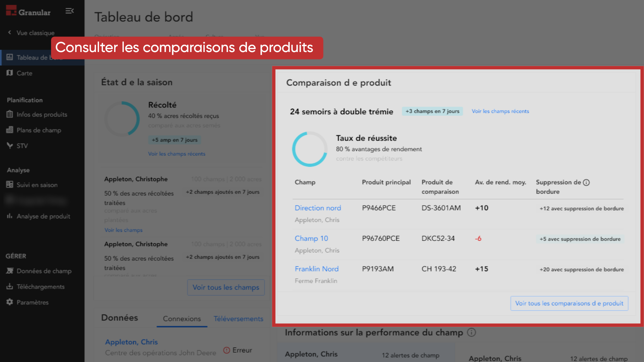Click the Taux de réussite progress ring
Image resolution: width=644 pixels, height=362 pixels.
309,149
